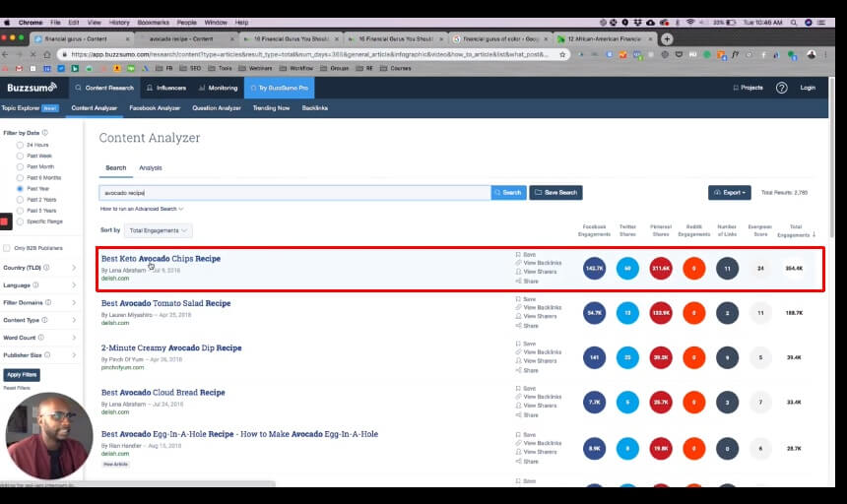
Task: Open the help question mark icon
Action: pyautogui.click(x=781, y=88)
